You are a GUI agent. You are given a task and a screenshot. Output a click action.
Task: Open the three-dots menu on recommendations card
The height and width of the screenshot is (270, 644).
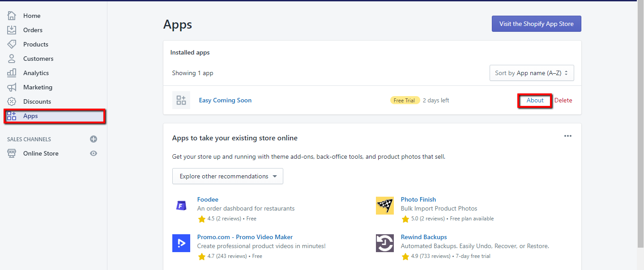pos(568,136)
